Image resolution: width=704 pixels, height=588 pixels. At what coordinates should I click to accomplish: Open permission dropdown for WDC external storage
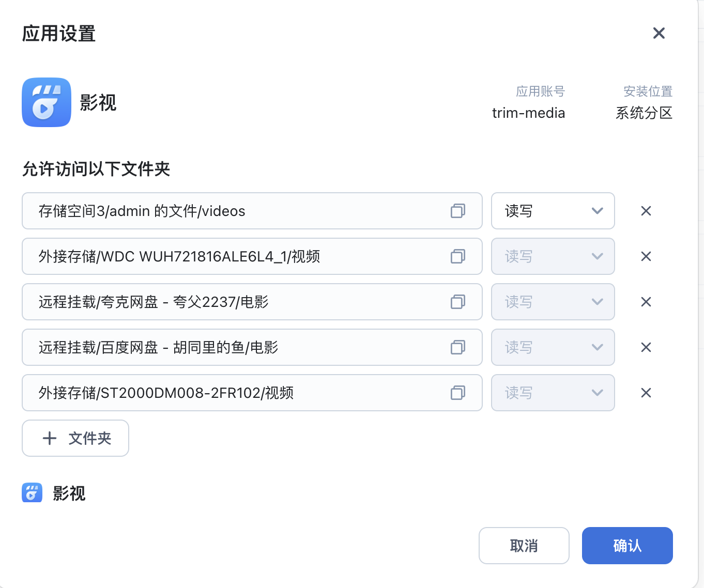coord(553,256)
